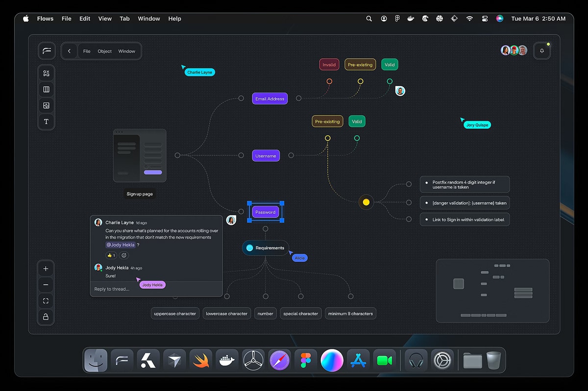
Task: Select the Image tool in the sidebar
Action: 46,105
